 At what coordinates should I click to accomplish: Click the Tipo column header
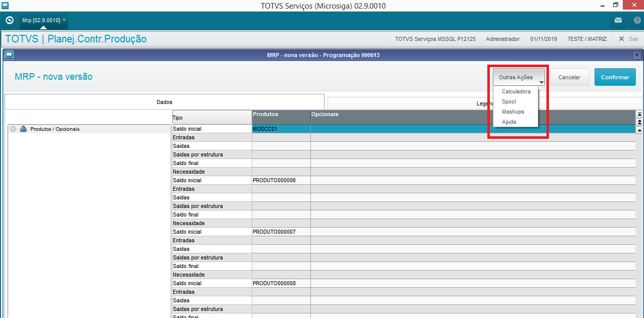(212, 117)
